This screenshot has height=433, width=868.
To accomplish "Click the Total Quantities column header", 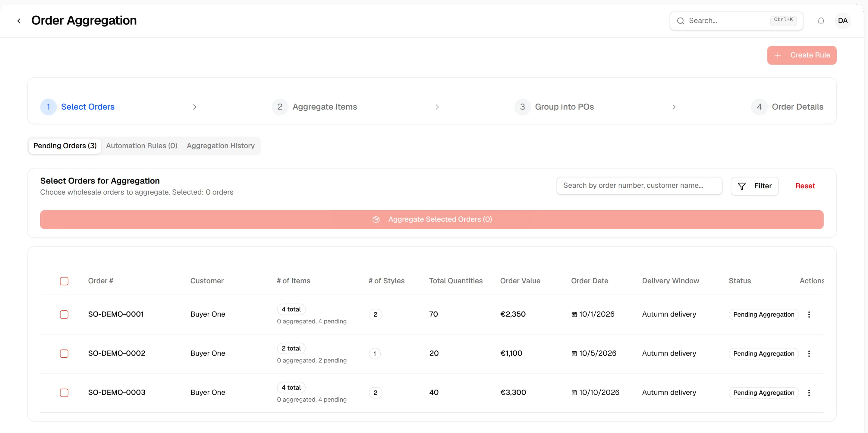I will pyautogui.click(x=456, y=281).
